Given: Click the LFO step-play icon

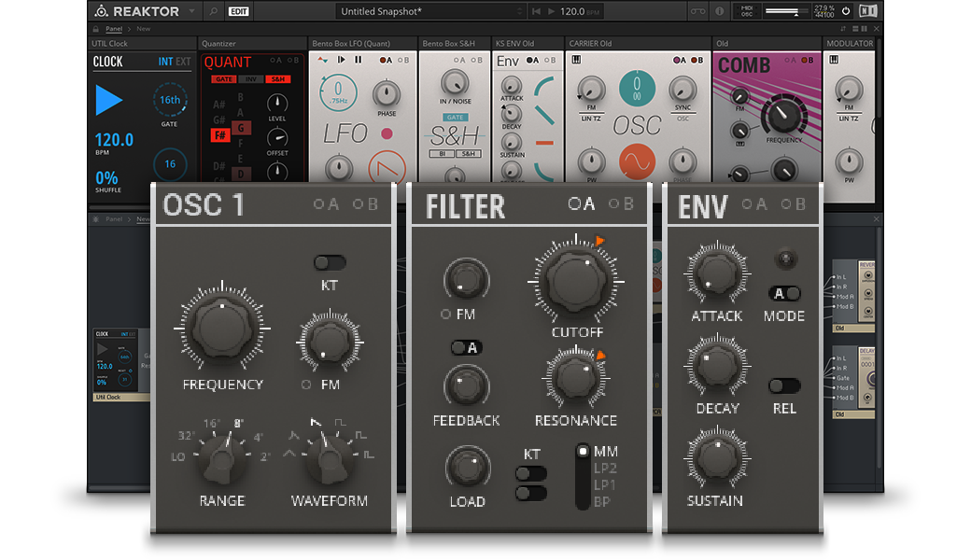Looking at the screenshot, I should click(x=341, y=60).
